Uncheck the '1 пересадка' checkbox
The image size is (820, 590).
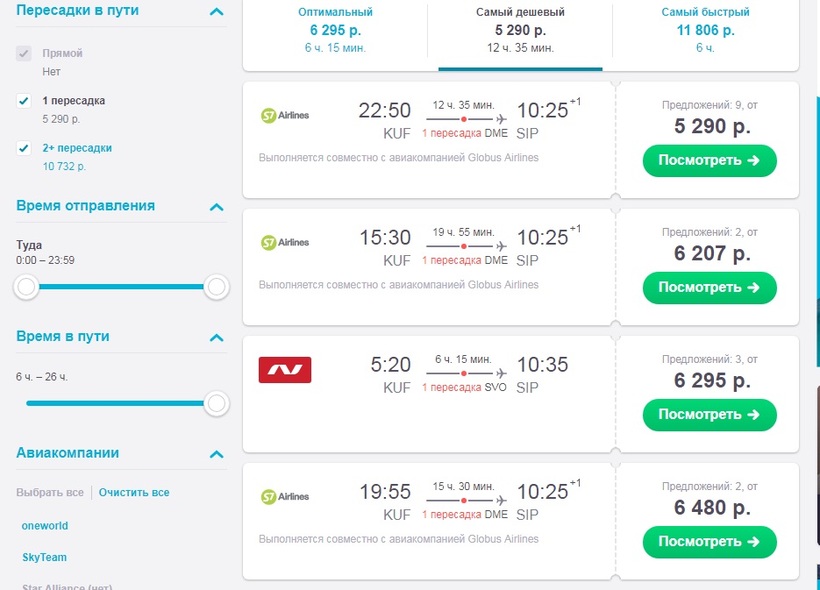pyautogui.click(x=24, y=100)
